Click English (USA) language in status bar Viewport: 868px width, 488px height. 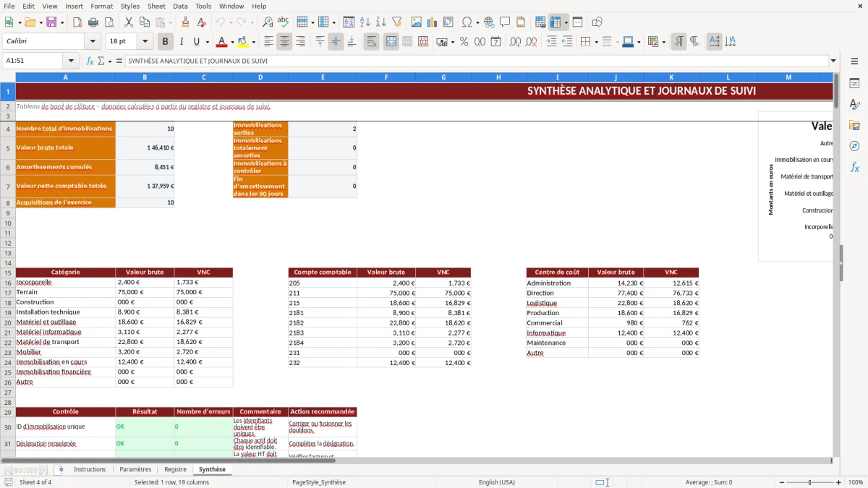tap(497, 482)
